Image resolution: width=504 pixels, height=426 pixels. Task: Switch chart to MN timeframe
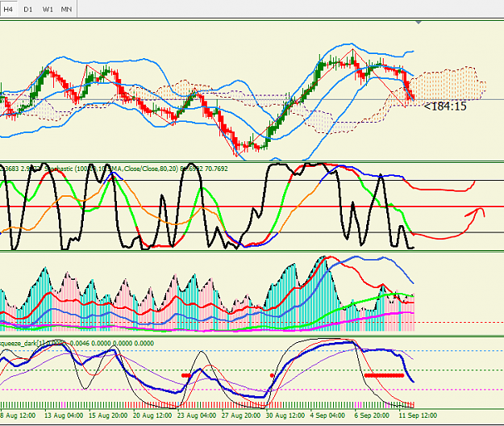tap(66, 10)
